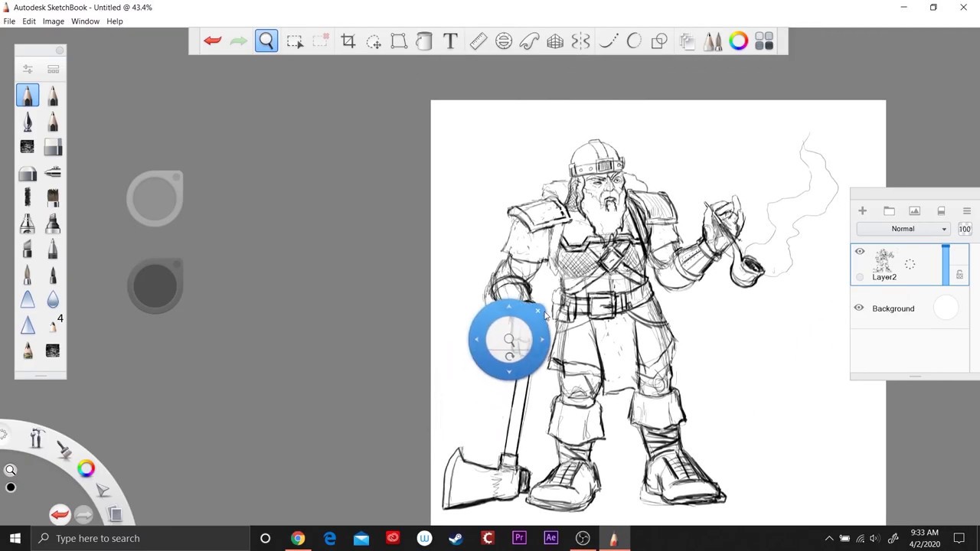
Task: Click the green Redo arrow in top toolbar
Action: [239, 41]
